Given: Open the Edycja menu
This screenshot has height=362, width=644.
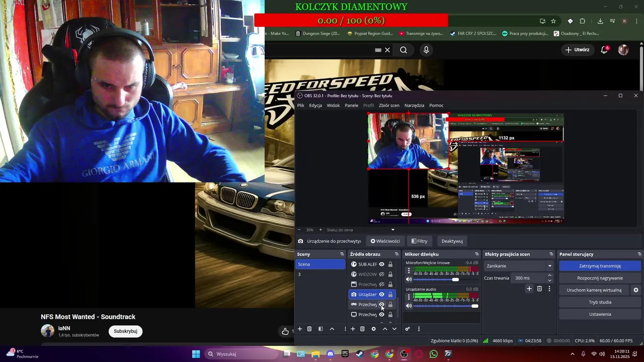Looking at the screenshot, I should 315,106.
